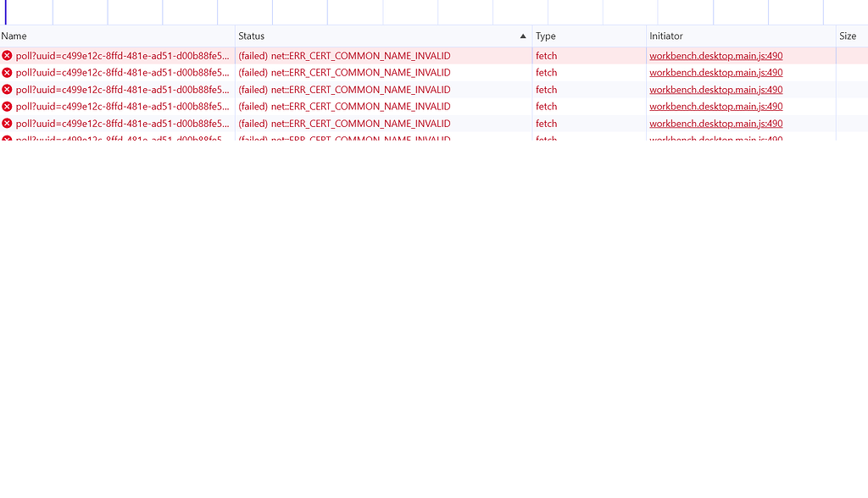Click the error icon on the fifth poll row
868x498 pixels.
tap(7, 123)
